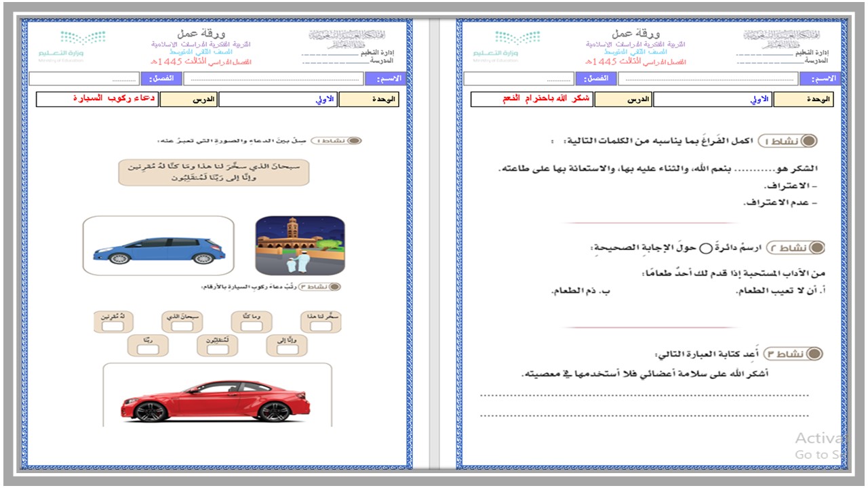Click the number box under سبحان الذي
The height and width of the screenshot is (488, 868).
[182, 327]
